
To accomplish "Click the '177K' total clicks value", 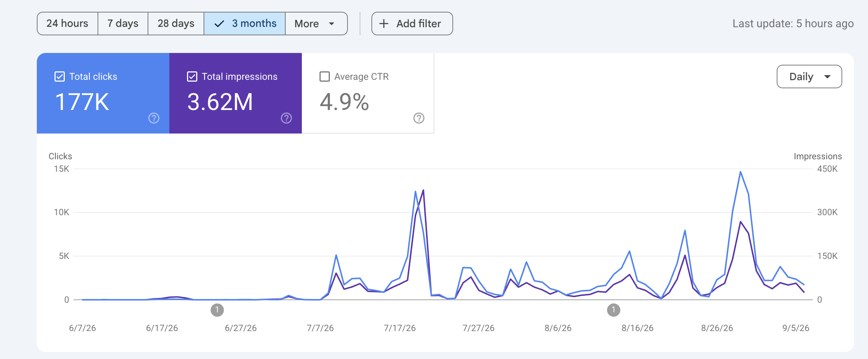I will 82,102.
